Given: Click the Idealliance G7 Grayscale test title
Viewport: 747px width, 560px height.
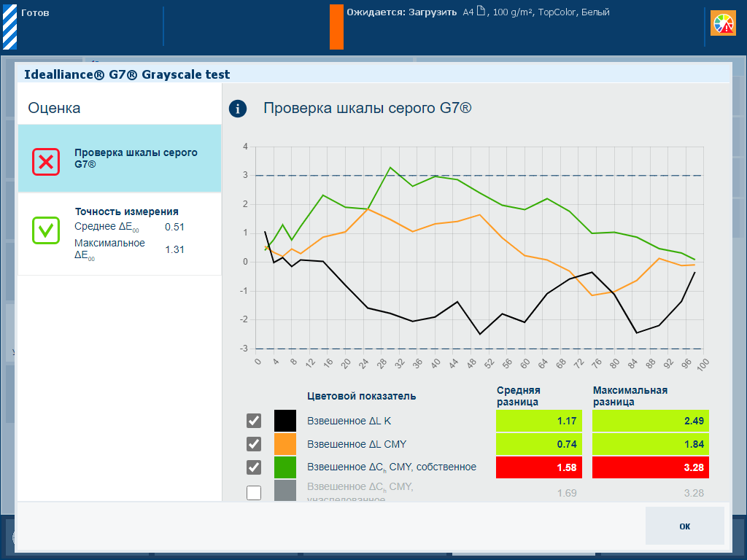Looking at the screenshot, I should pyautogui.click(x=127, y=74).
